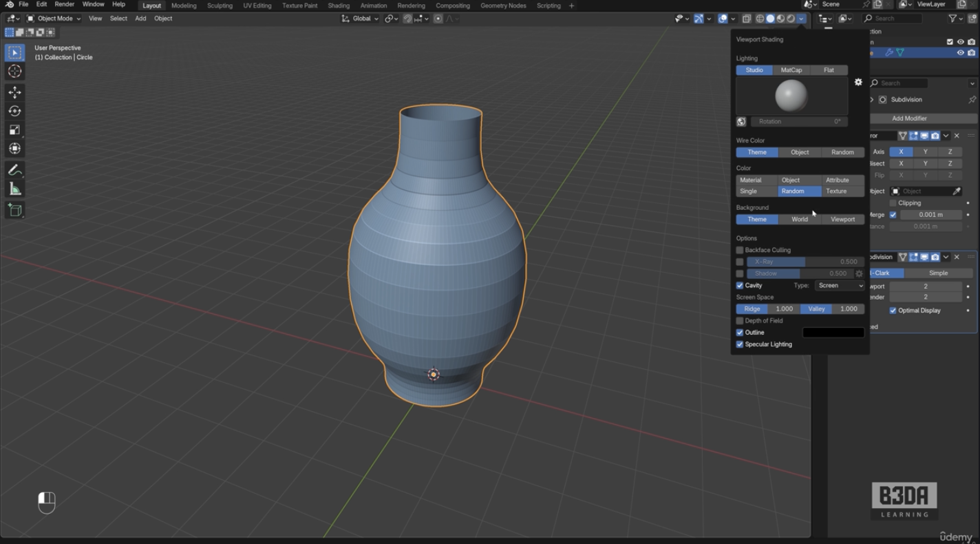Select the Move tool in toolbar
Image resolution: width=980 pixels, height=544 pixels.
tap(14, 92)
